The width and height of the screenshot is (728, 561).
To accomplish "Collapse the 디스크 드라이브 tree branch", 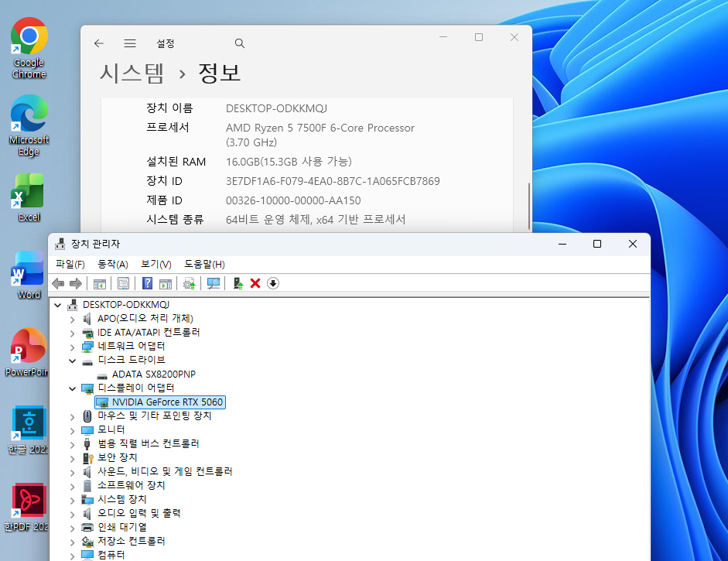I will point(71,361).
